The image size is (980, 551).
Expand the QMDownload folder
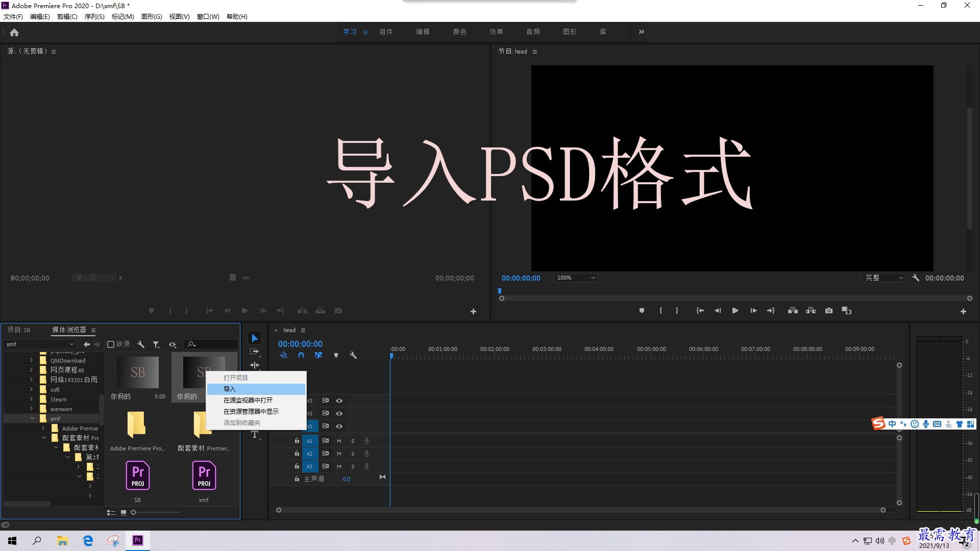(32, 360)
